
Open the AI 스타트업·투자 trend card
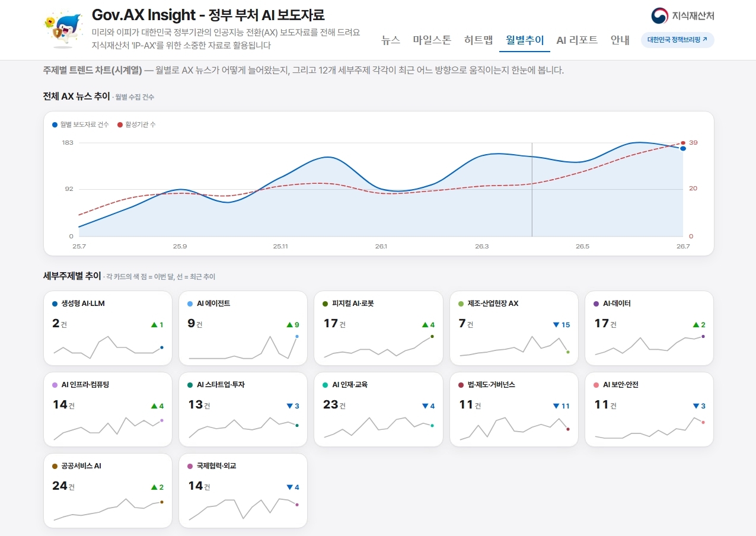coord(243,409)
